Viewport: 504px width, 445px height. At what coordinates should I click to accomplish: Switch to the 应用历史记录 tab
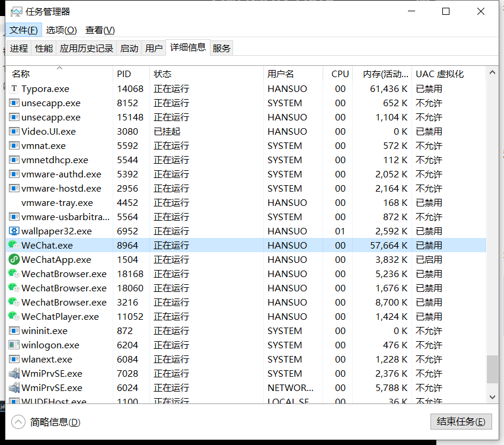click(x=87, y=48)
